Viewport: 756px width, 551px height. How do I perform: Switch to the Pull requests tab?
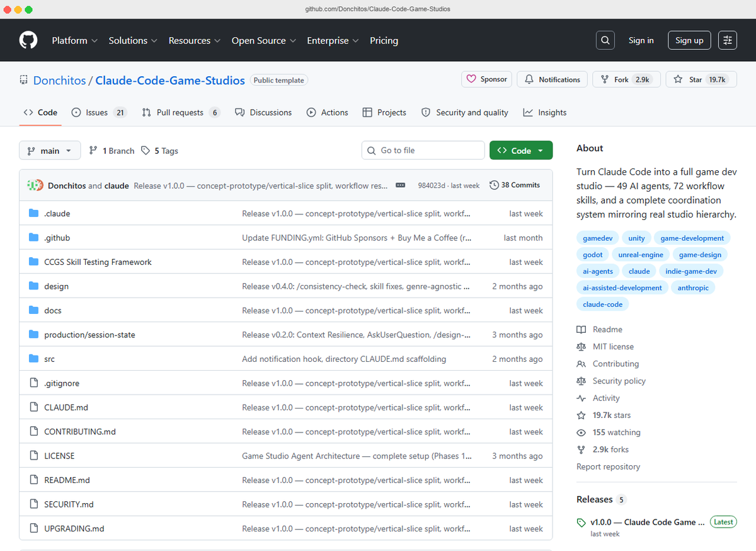pos(181,112)
